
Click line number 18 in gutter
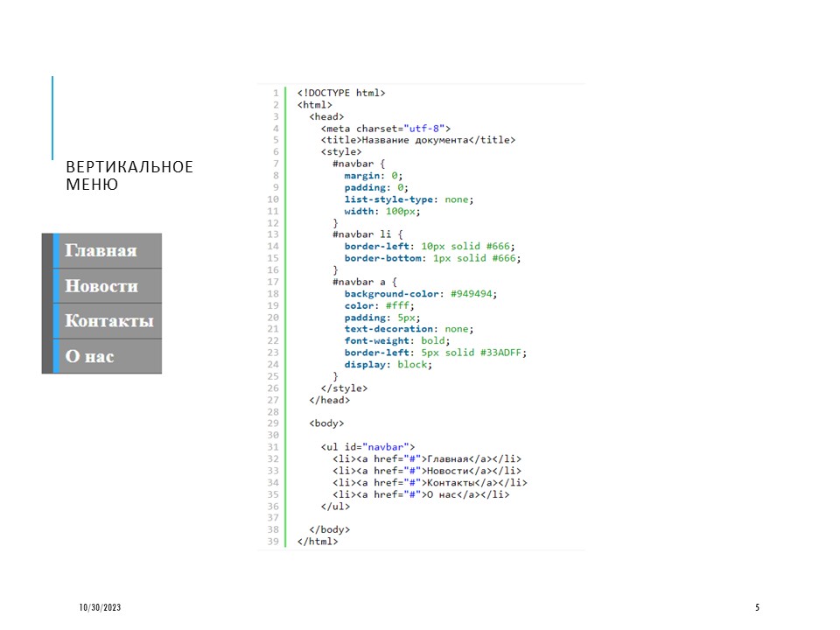coord(273,294)
